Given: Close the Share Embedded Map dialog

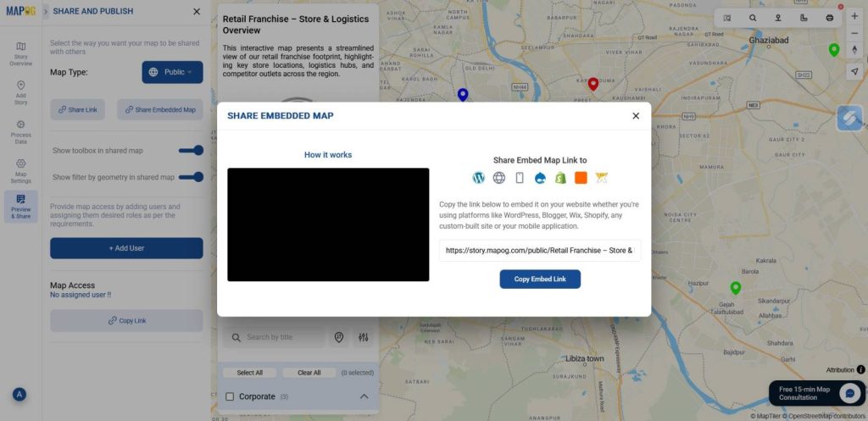Looking at the screenshot, I should pos(636,115).
